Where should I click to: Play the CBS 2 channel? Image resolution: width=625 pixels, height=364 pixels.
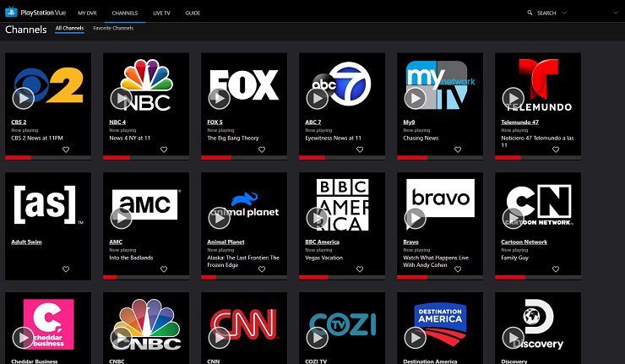coord(23,98)
